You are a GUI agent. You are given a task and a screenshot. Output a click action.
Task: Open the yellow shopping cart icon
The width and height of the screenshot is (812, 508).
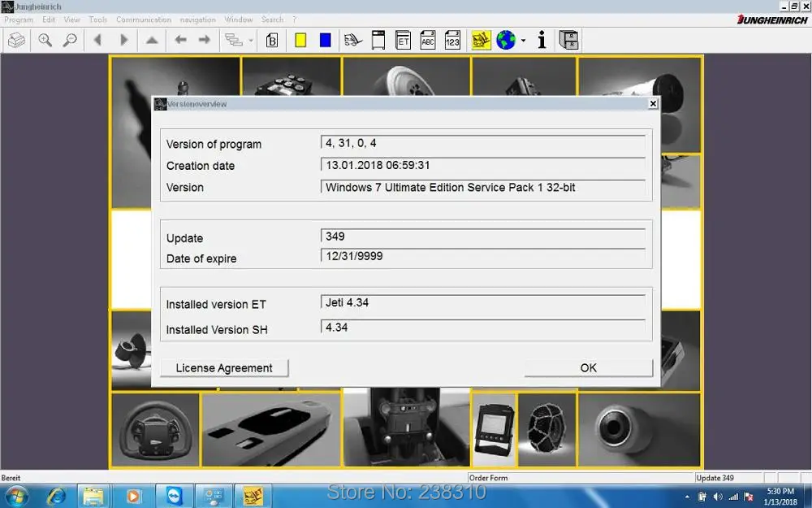[480, 39]
